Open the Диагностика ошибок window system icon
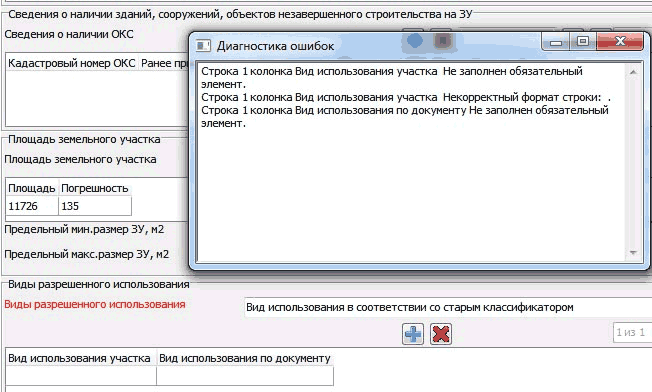The height and width of the screenshot is (392, 652). coord(203,45)
